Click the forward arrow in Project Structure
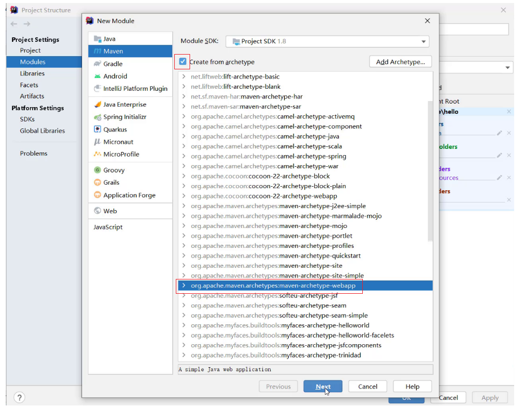532x409 pixels. pos(27,24)
